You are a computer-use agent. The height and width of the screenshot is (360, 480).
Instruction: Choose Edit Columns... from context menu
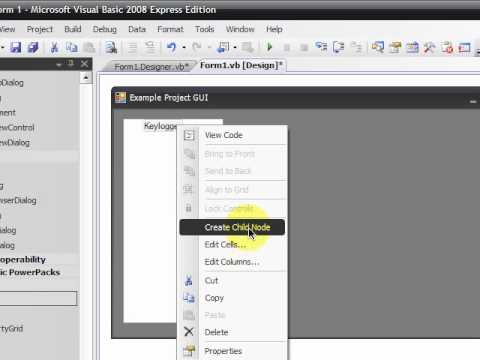pyautogui.click(x=232, y=262)
